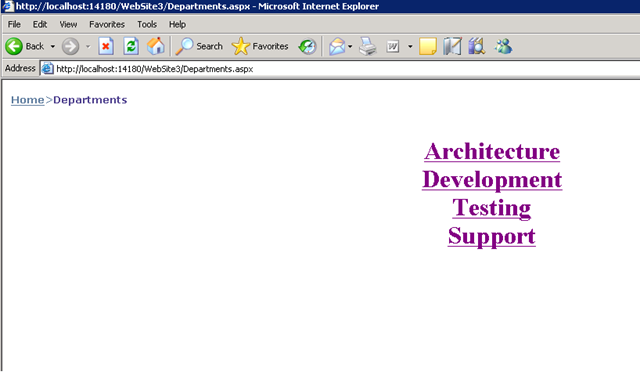Click the Home breadcrumb link
640x372 pixels.
(x=27, y=100)
